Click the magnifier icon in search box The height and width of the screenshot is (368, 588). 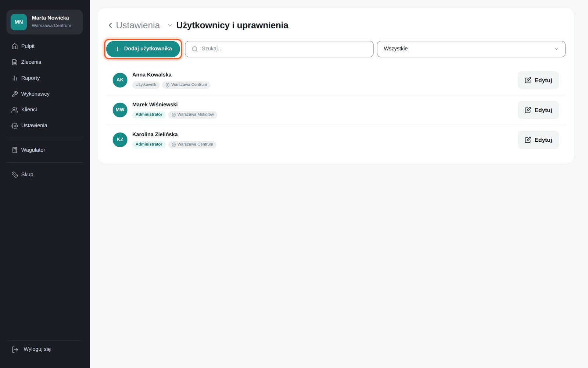pos(195,49)
